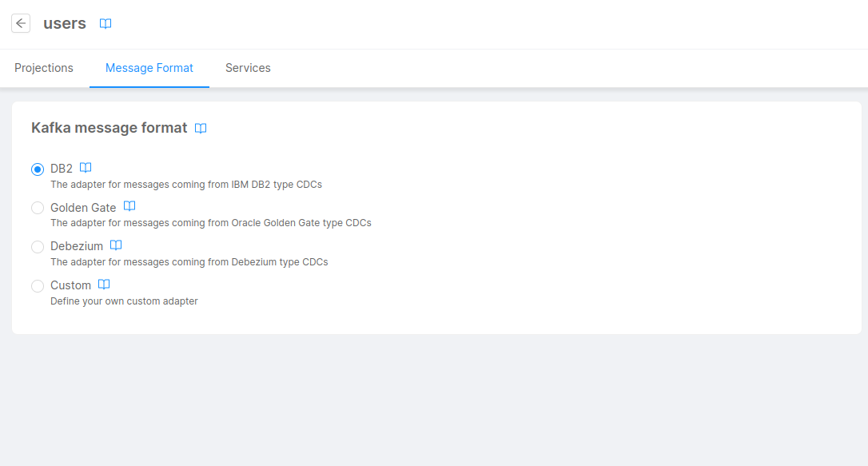
Task: Select the Custom adapter option
Action: 38,285
